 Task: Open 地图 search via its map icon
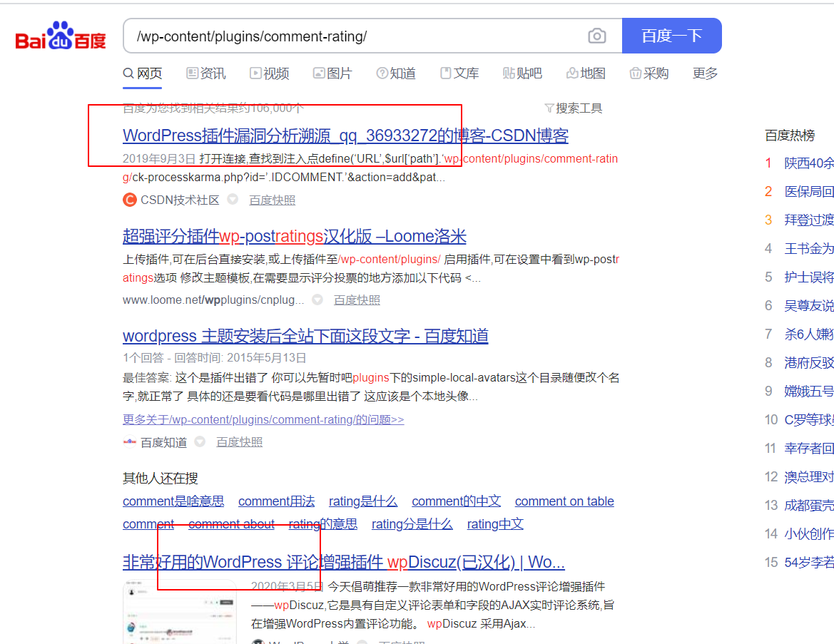[571, 73]
